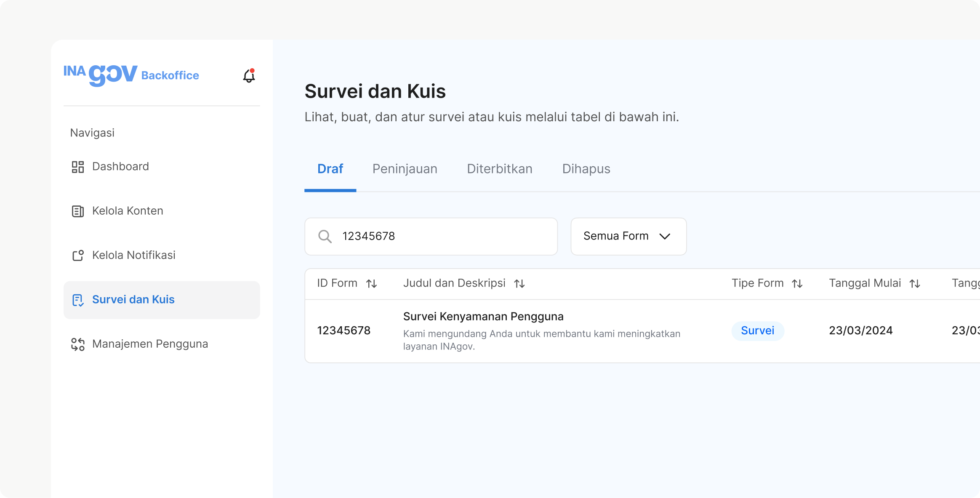The height and width of the screenshot is (498, 980).
Task: Open the Semua Form dropdown
Action: click(x=615, y=236)
